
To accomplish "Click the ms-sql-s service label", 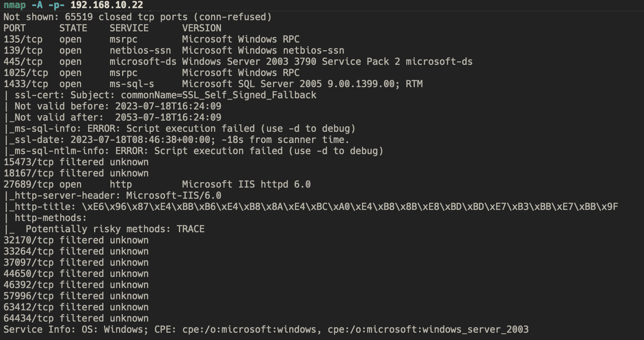I will coord(132,84).
